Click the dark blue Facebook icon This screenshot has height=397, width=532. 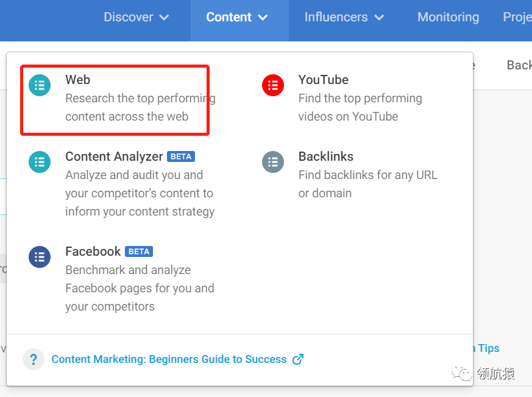[40, 256]
